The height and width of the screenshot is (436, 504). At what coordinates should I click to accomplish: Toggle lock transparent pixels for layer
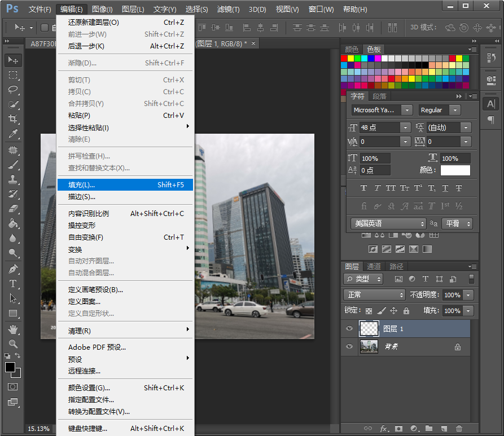point(369,311)
